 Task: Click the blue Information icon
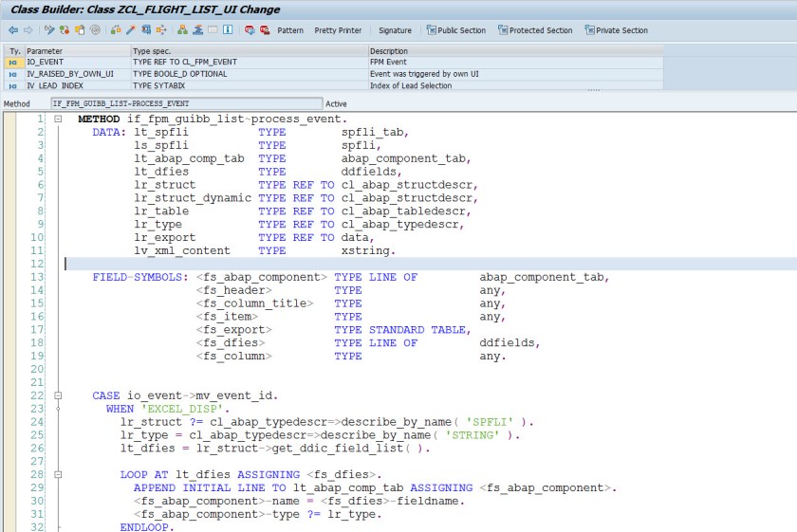coord(229,30)
